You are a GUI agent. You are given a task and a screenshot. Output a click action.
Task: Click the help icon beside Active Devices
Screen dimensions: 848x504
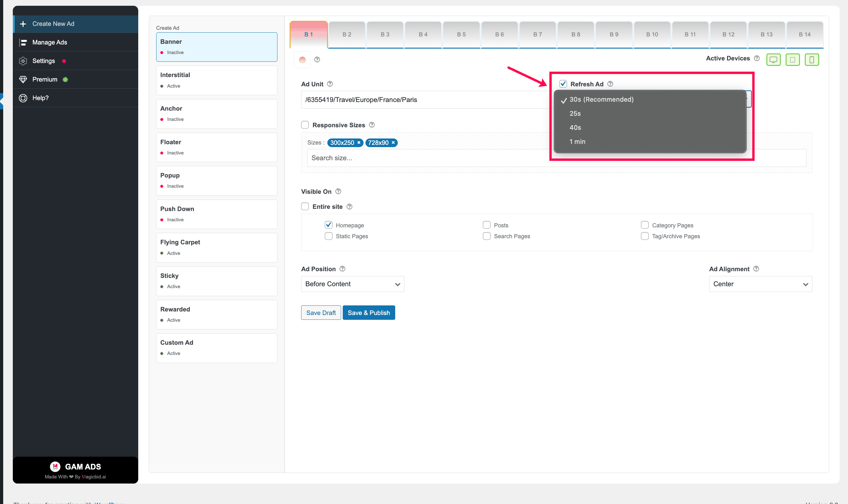coord(756,59)
